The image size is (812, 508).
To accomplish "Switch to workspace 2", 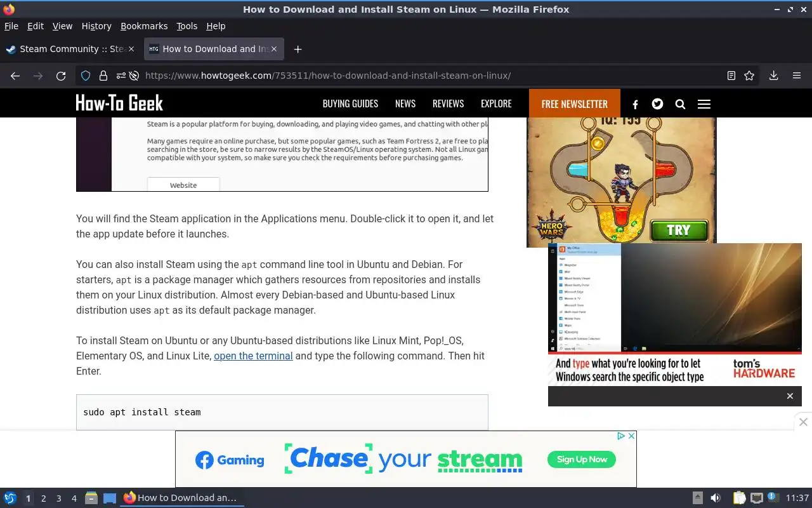I will click(44, 498).
